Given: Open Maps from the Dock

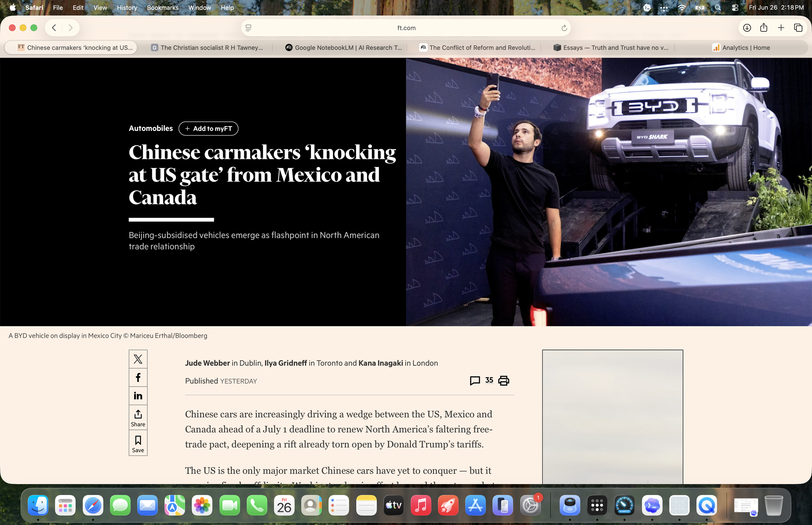Looking at the screenshot, I should [175, 505].
